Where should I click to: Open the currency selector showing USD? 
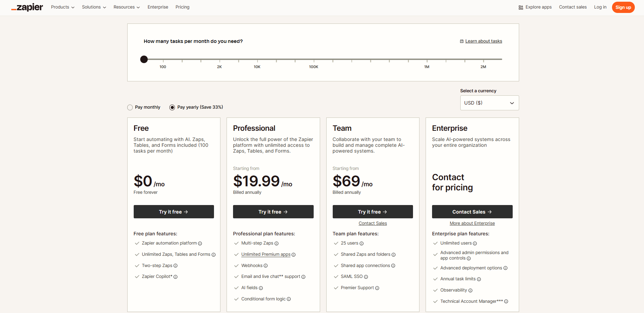pos(489,103)
